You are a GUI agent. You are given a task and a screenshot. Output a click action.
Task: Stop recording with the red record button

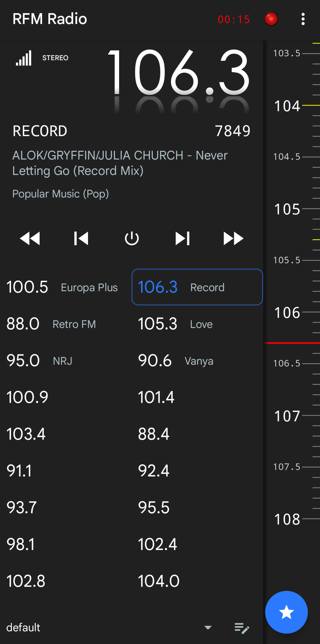[271, 19]
